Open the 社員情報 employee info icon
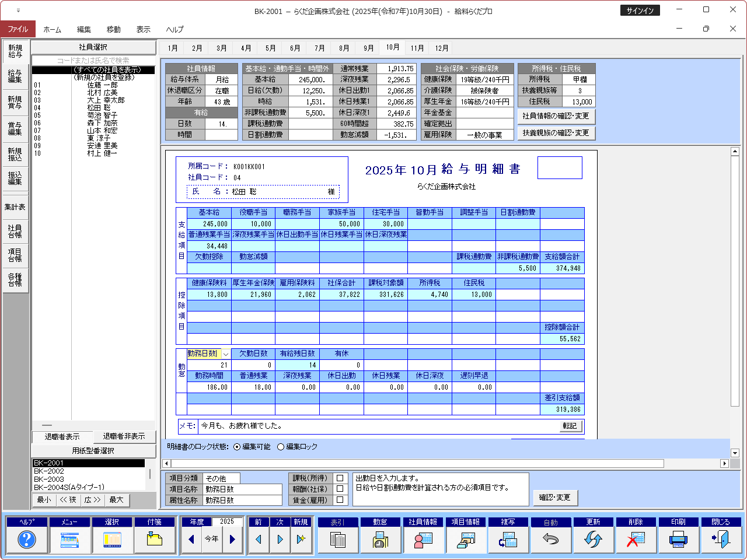747x560 pixels. [x=423, y=540]
